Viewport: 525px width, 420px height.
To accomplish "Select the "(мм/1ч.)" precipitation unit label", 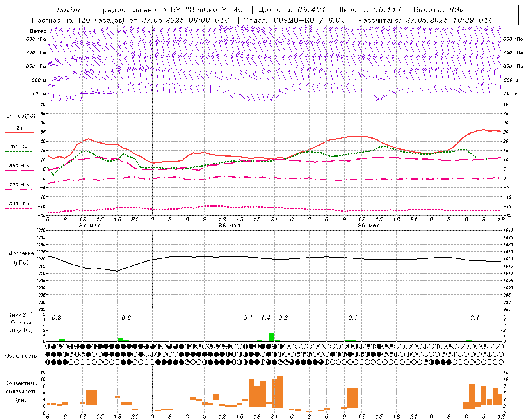I will tap(21, 330).
